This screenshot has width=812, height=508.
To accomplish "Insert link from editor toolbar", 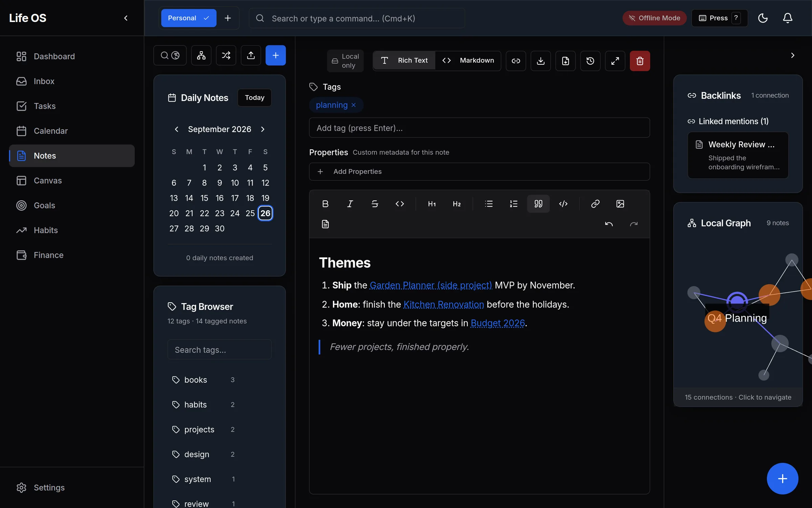I will pyautogui.click(x=595, y=204).
